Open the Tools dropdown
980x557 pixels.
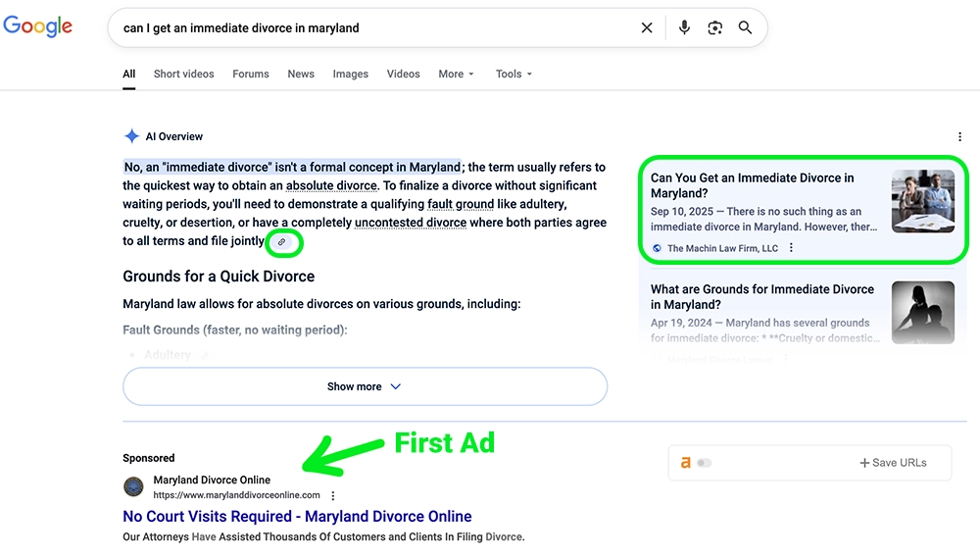514,74
